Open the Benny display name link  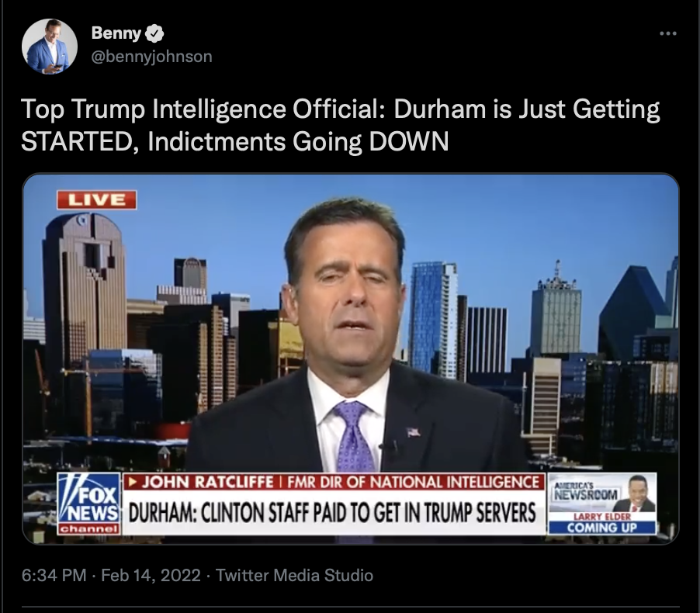pyautogui.click(x=116, y=33)
